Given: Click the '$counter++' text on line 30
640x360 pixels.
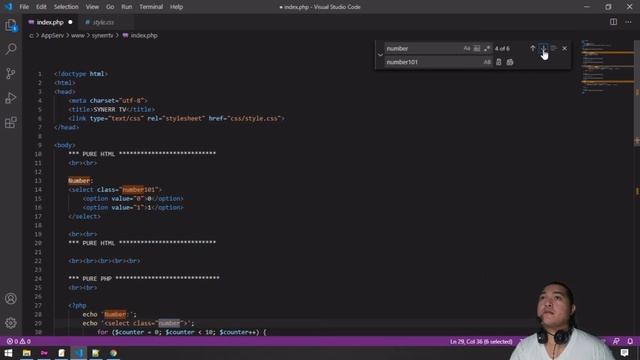Looking at the screenshot, I should click(x=239, y=332).
